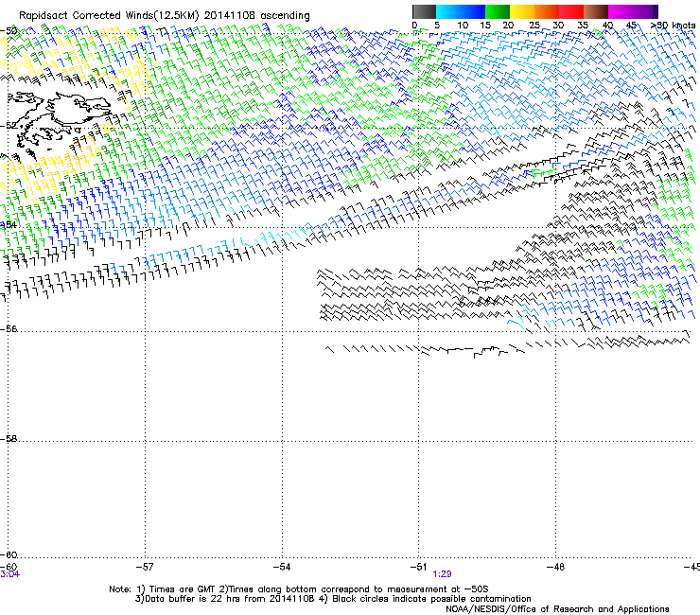The height and width of the screenshot is (615, 700).
Task: Click the -52 latitude axis label
Action: [x=8, y=126]
